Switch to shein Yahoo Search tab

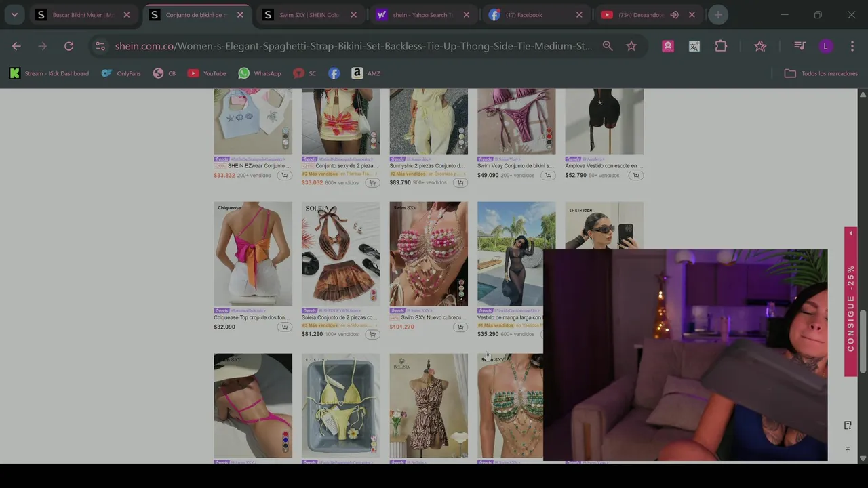(423, 14)
